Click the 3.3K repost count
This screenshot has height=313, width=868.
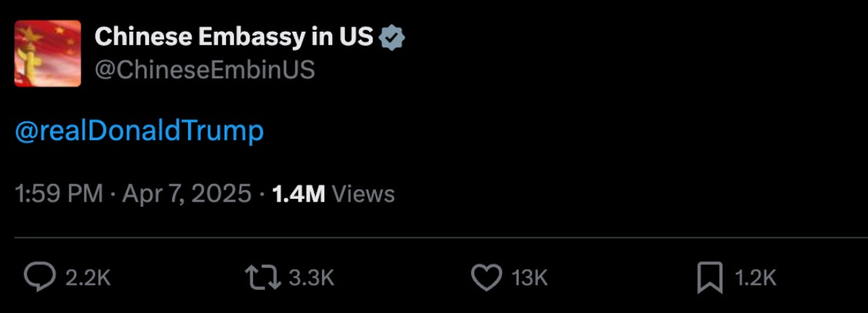(311, 279)
